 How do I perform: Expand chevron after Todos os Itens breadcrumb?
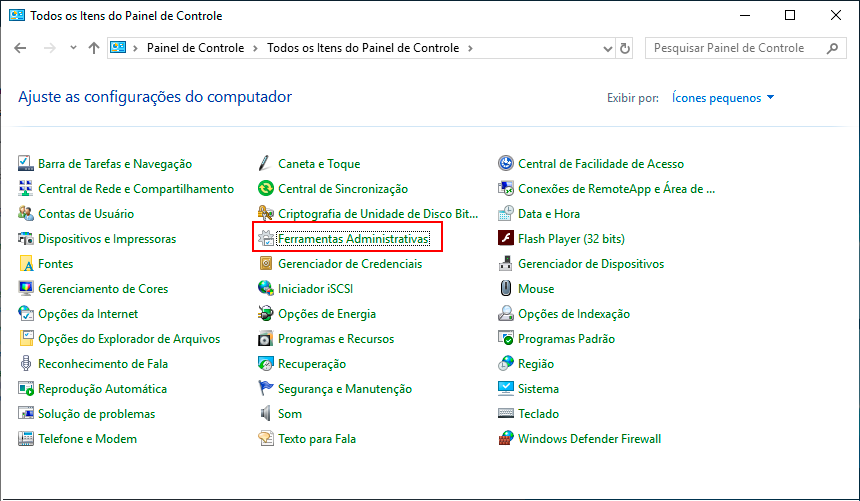(x=470, y=48)
